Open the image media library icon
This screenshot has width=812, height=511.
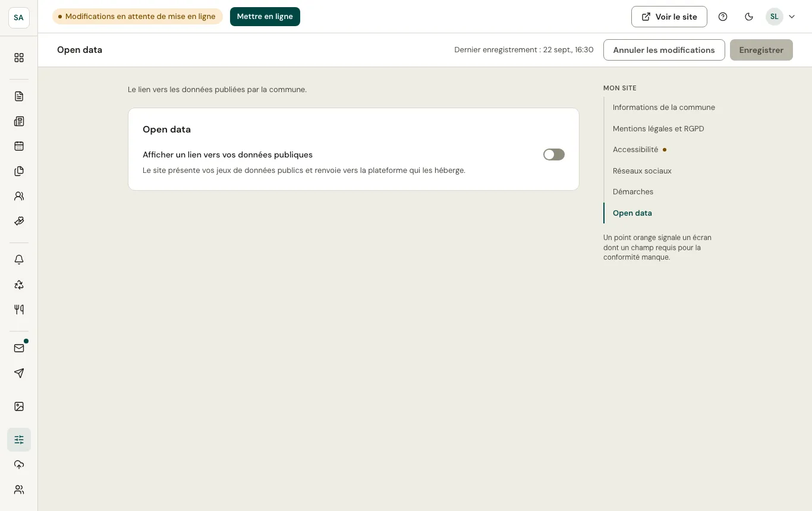point(19,406)
